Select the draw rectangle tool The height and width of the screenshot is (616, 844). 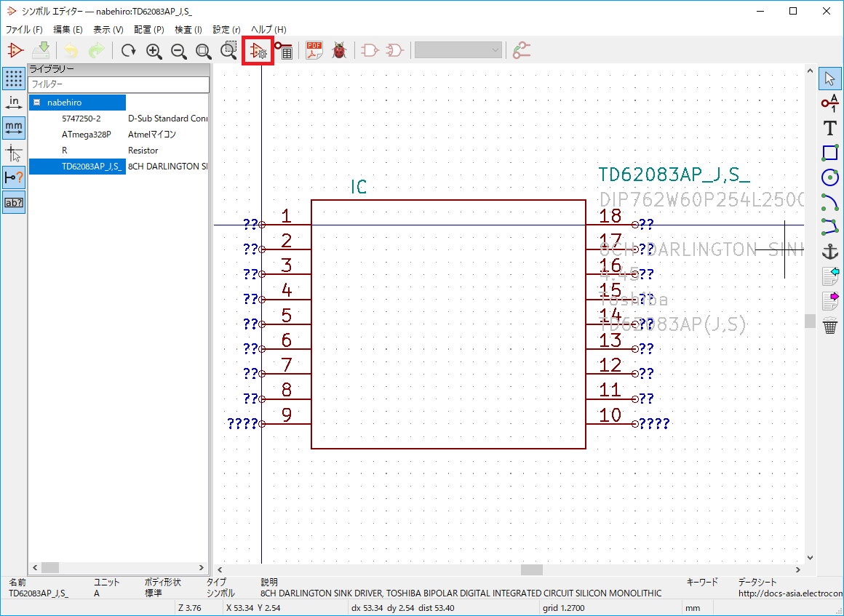(829, 153)
